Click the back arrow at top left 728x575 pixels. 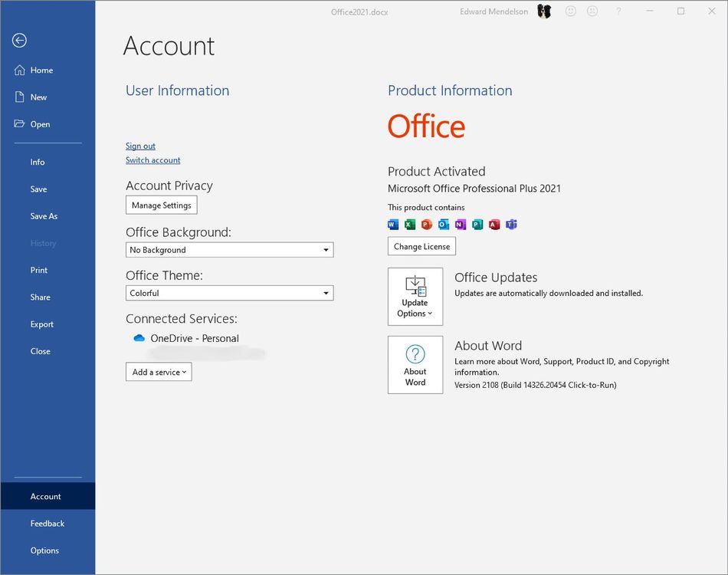coord(19,40)
